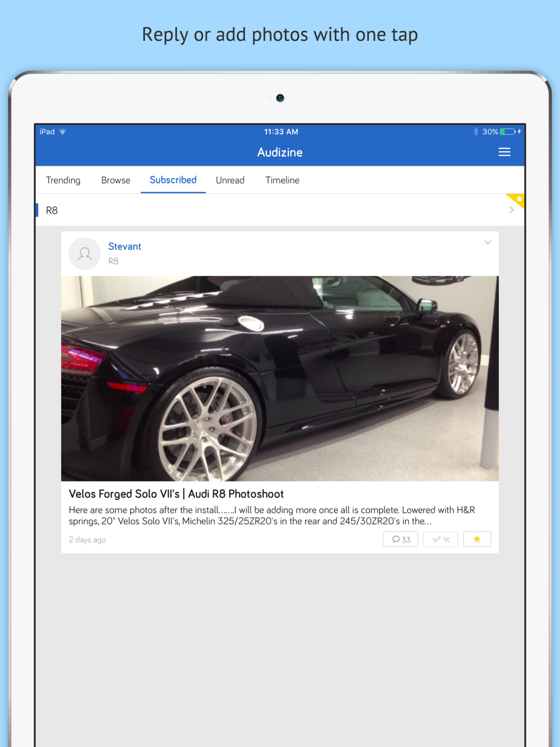Viewport: 560px width, 747px height.
Task: Tap the 1K views checkmark button
Action: (441, 539)
